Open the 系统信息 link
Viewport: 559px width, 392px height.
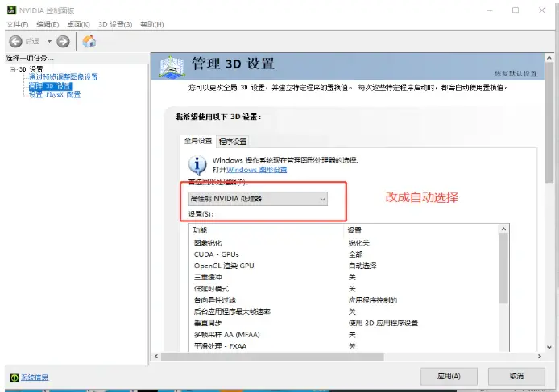pos(35,378)
